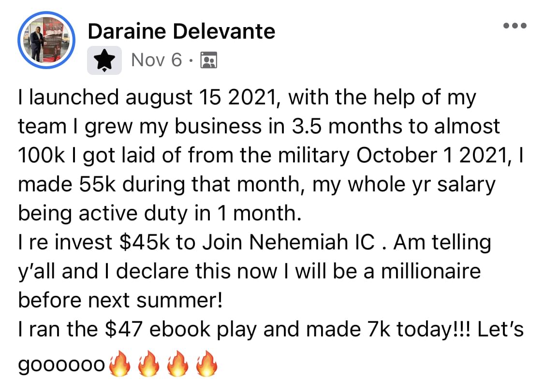Screen dimensions: 544x392
Task: Click the star badge icon beside the date
Action: click(x=104, y=60)
